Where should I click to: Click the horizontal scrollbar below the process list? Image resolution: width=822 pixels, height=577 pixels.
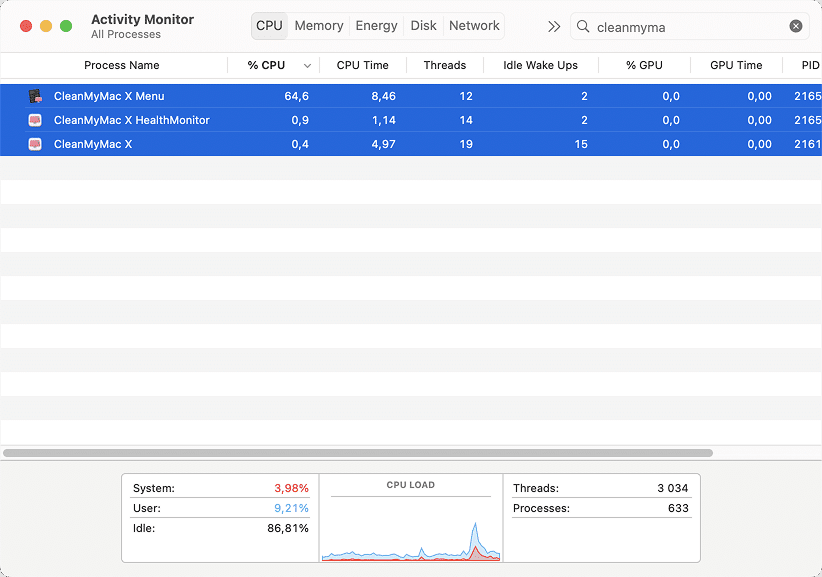(358, 453)
